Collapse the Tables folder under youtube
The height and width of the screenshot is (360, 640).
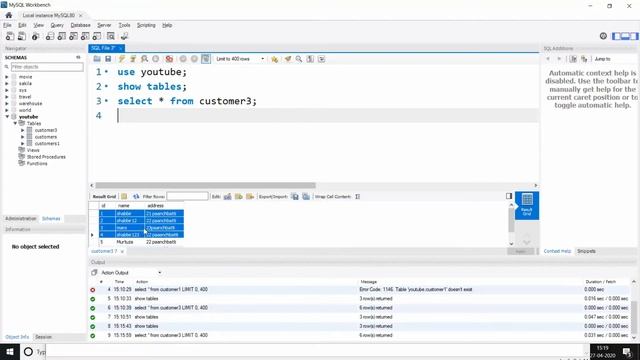pos(15,123)
